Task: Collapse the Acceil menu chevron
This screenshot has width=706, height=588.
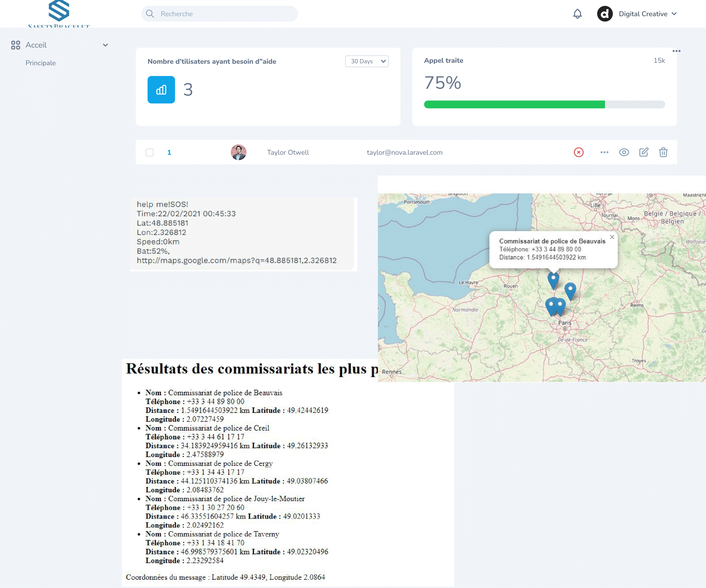Action: click(105, 45)
